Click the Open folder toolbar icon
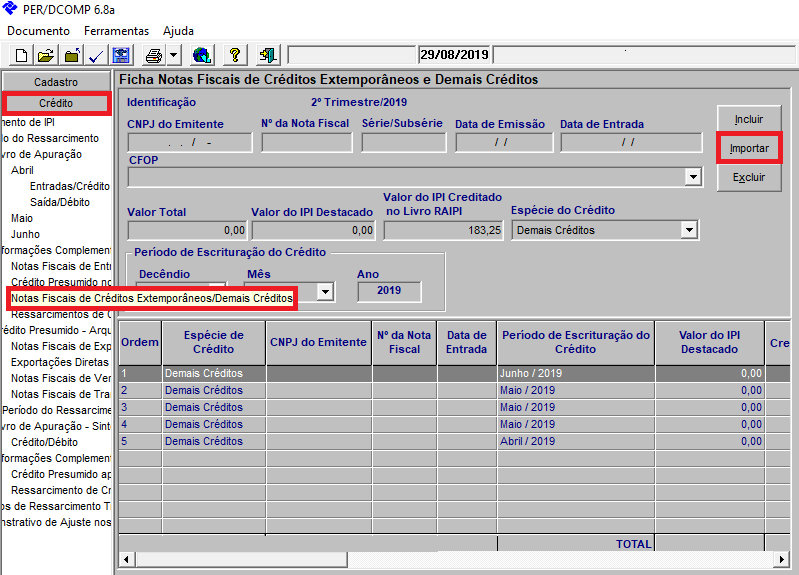 [x=46, y=55]
